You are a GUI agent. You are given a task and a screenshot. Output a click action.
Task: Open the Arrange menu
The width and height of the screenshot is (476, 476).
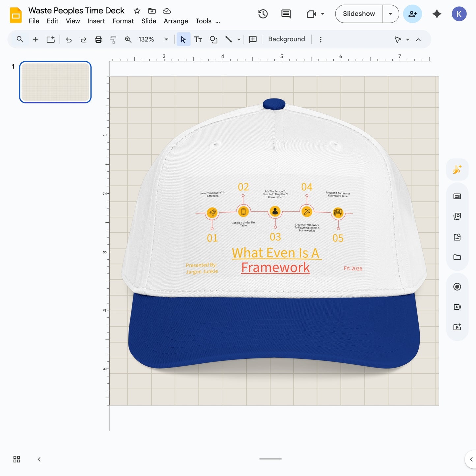[176, 21]
